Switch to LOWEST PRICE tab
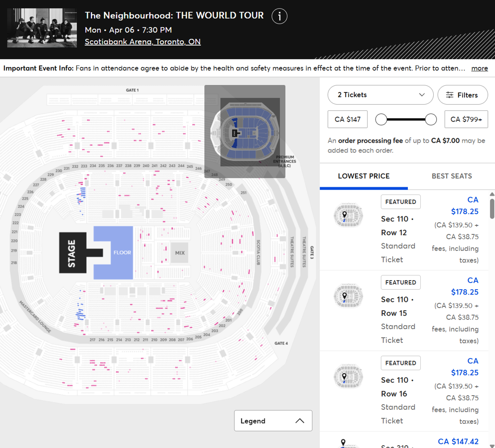 [x=364, y=176]
